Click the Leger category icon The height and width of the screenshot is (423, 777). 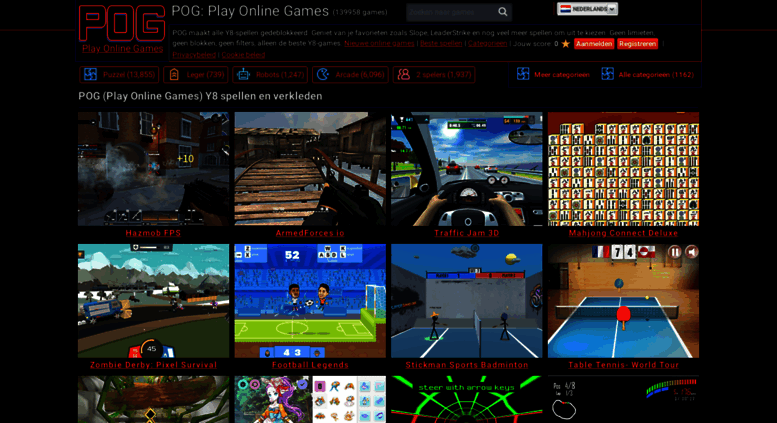pos(174,75)
